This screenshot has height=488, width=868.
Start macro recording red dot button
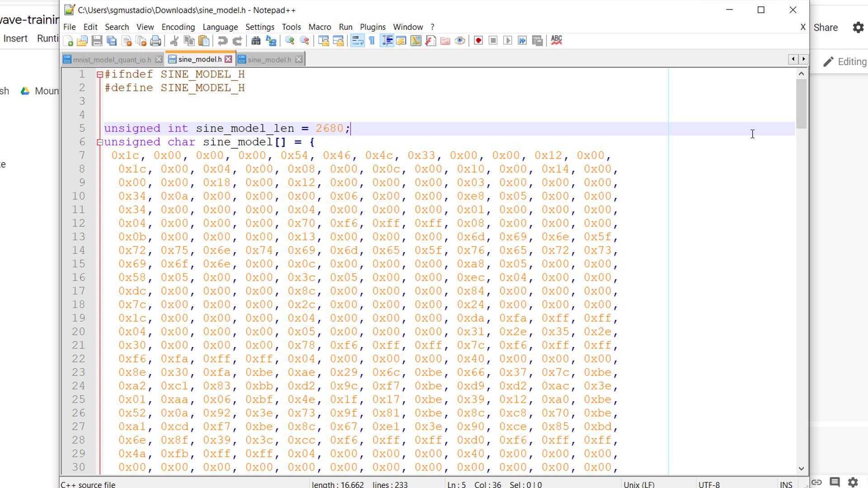coord(478,41)
